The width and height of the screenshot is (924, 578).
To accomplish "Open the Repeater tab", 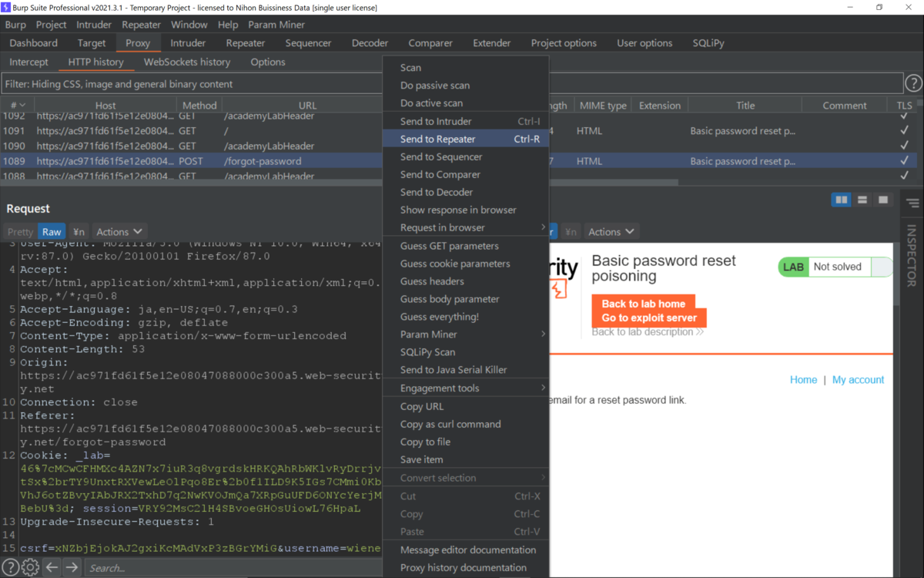I will click(245, 43).
